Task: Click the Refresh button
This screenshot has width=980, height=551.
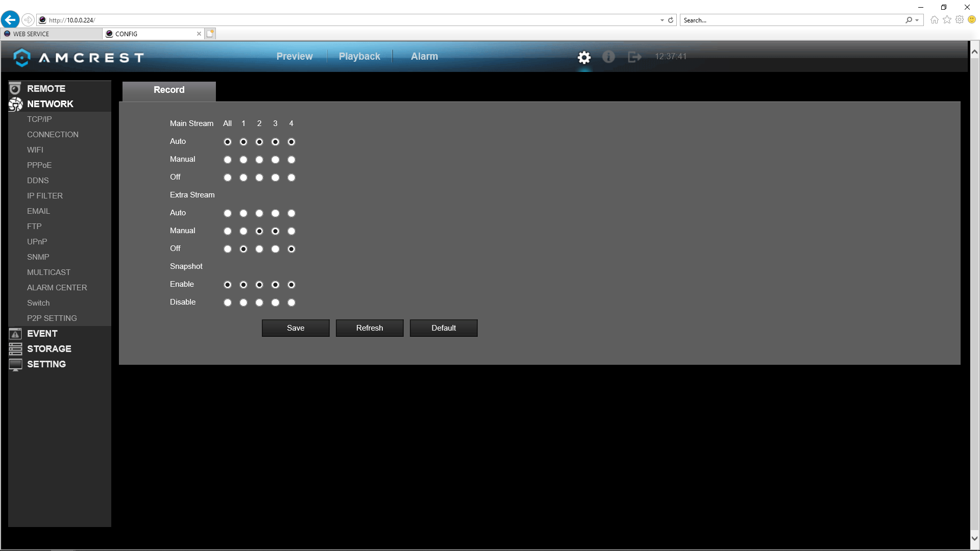Action: tap(370, 328)
